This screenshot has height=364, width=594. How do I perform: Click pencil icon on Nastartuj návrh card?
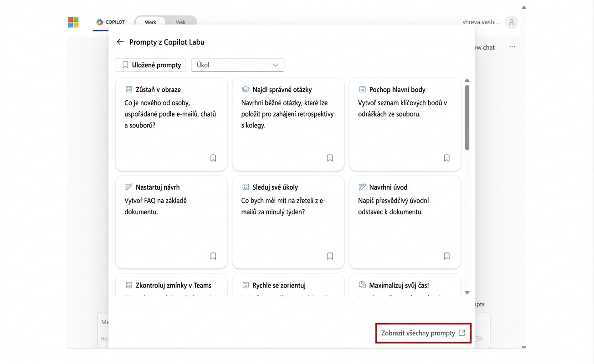click(x=128, y=187)
